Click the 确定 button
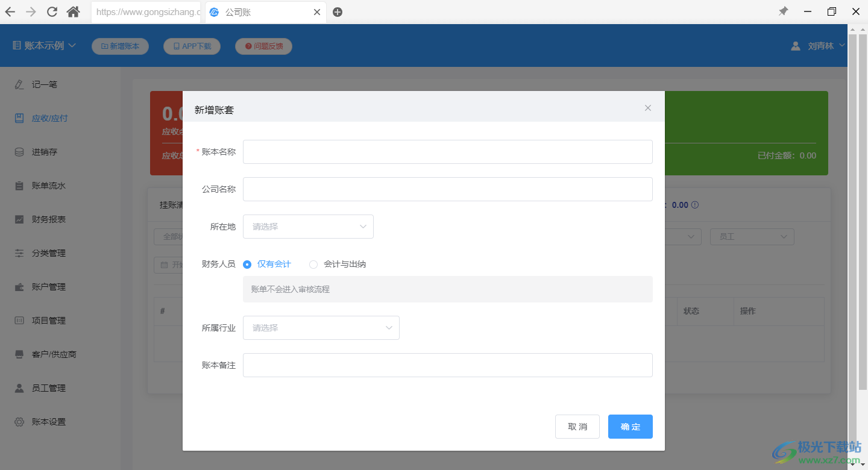868x470 pixels. point(631,427)
